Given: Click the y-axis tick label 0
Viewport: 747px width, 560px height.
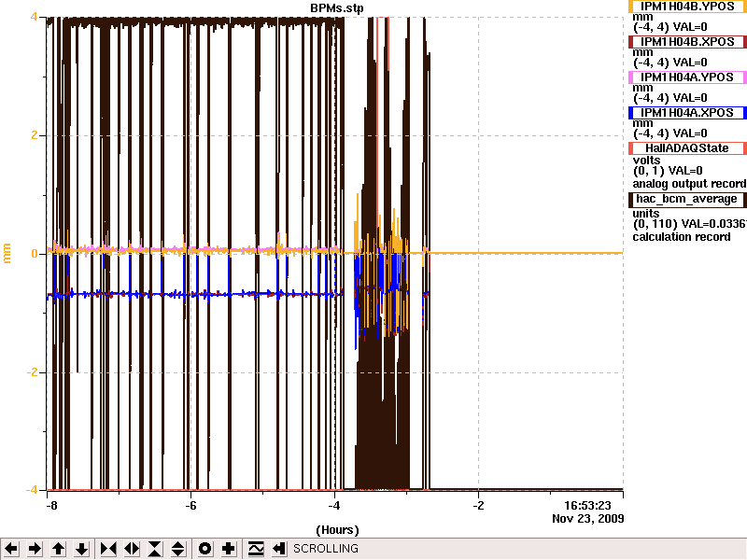Looking at the screenshot, I should [x=35, y=253].
